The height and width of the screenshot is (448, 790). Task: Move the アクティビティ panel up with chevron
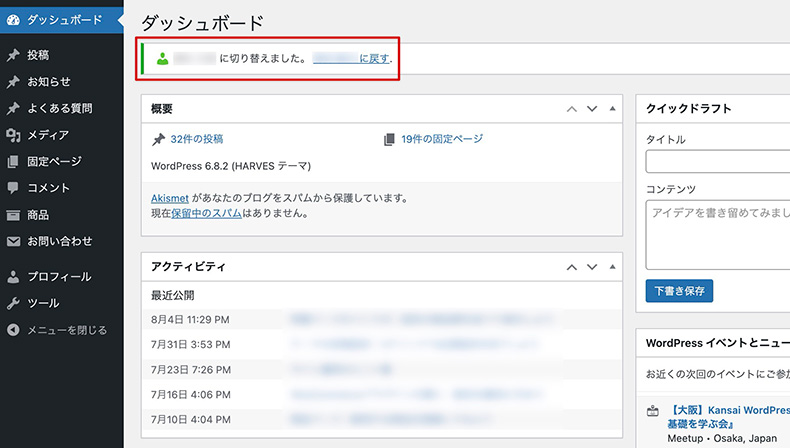(x=572, y=267)
